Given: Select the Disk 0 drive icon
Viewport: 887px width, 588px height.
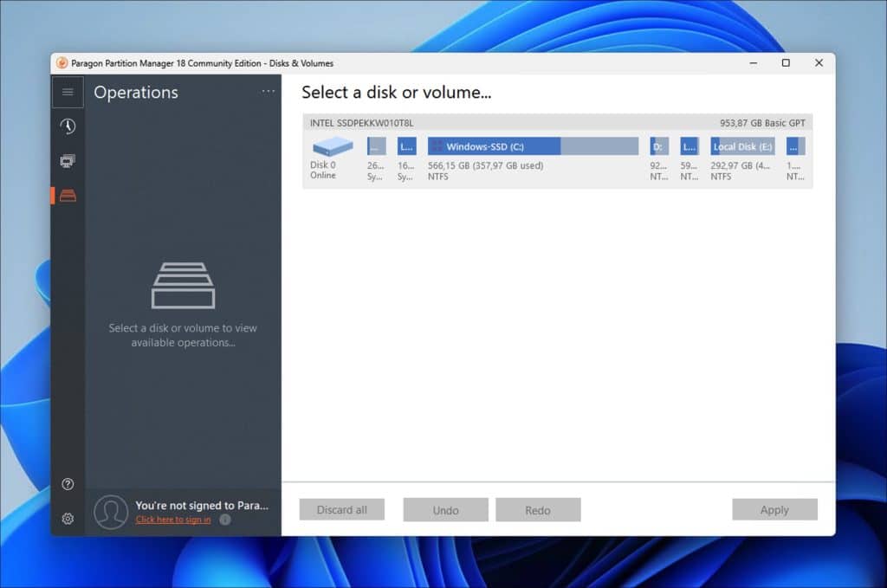Looking at the screenshot, I should pos(333,146).
